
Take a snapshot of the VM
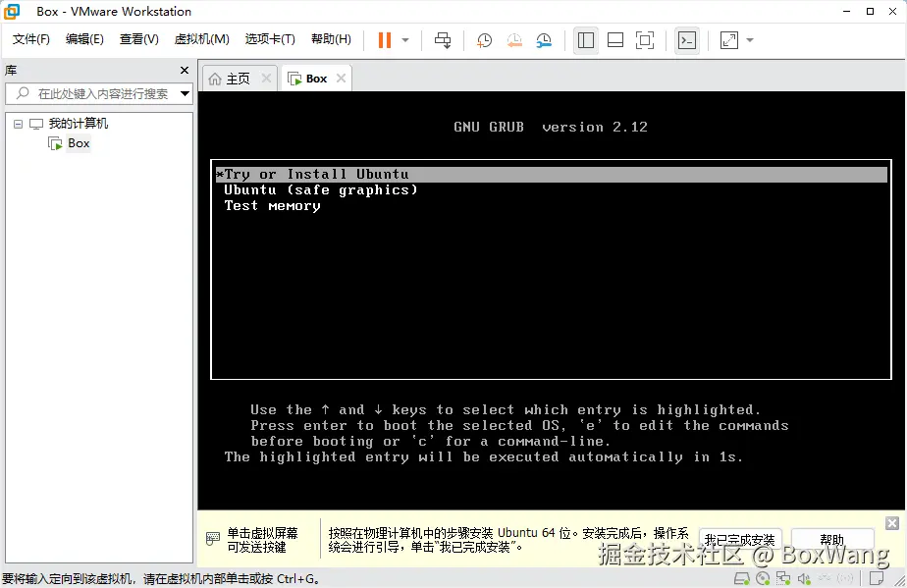[484, 40]
